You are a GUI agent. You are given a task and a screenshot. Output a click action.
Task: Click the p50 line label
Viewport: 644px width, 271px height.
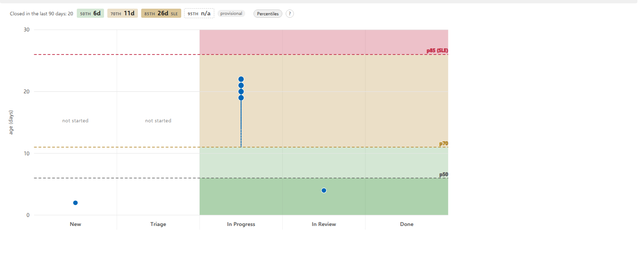click(x=444, y=175)
